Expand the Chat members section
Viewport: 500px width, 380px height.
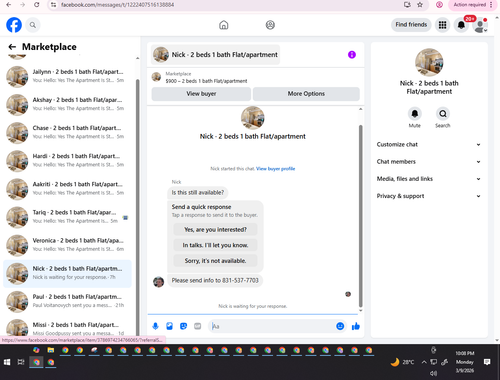[429, 162]
